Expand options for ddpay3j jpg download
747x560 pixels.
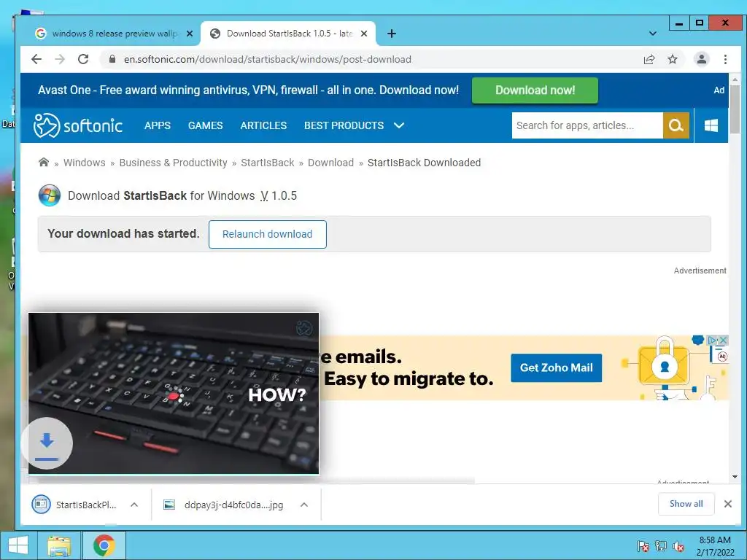point(304,505)
